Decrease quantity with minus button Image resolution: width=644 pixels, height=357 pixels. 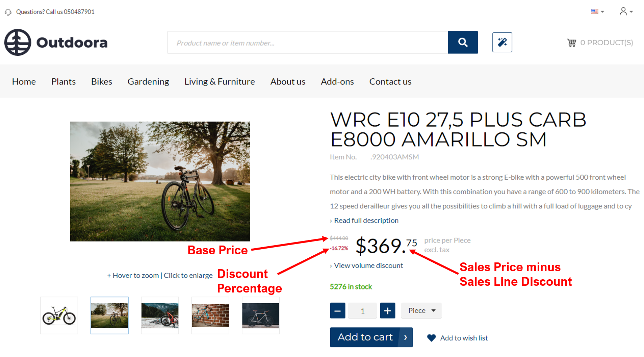pos(337,310)
